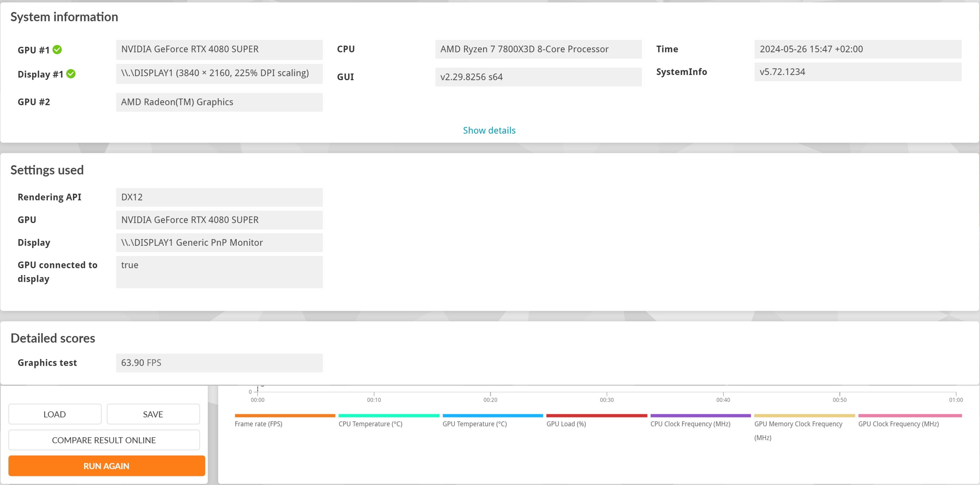The height and width of the screenshot is (485, 980).
Task: Select the CPU name field text
Action: click(x=538, y=49)
